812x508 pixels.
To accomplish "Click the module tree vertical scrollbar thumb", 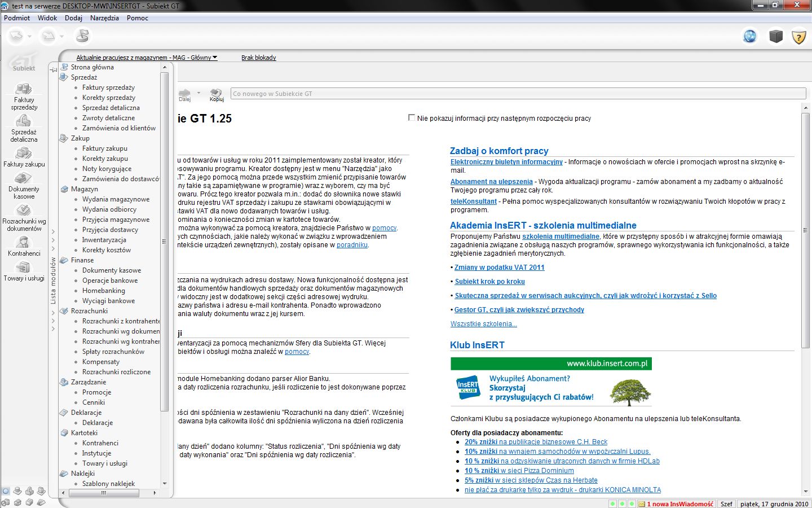I will click(x=165, y=242).
